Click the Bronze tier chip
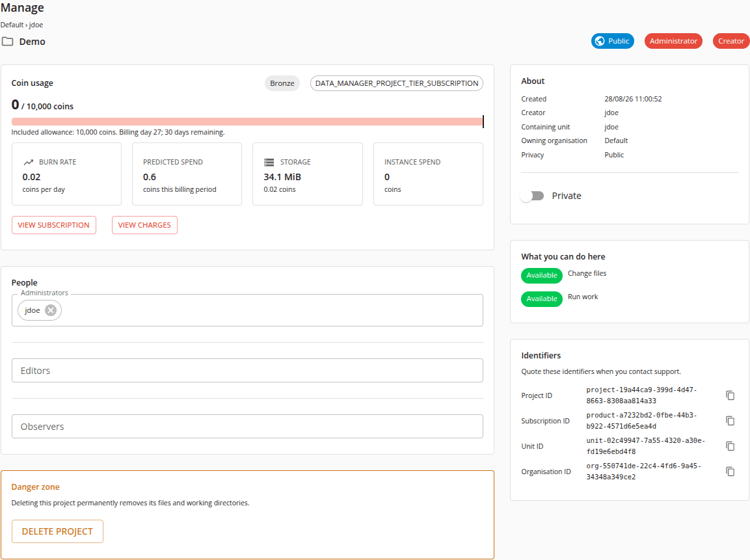The image size is (750, 560). coord(282,83)
